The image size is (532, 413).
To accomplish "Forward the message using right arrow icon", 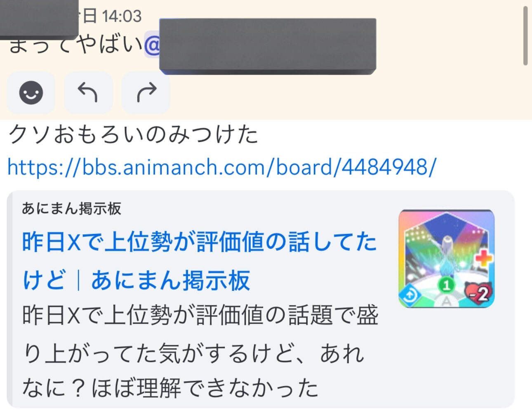I will click(146, 92).
